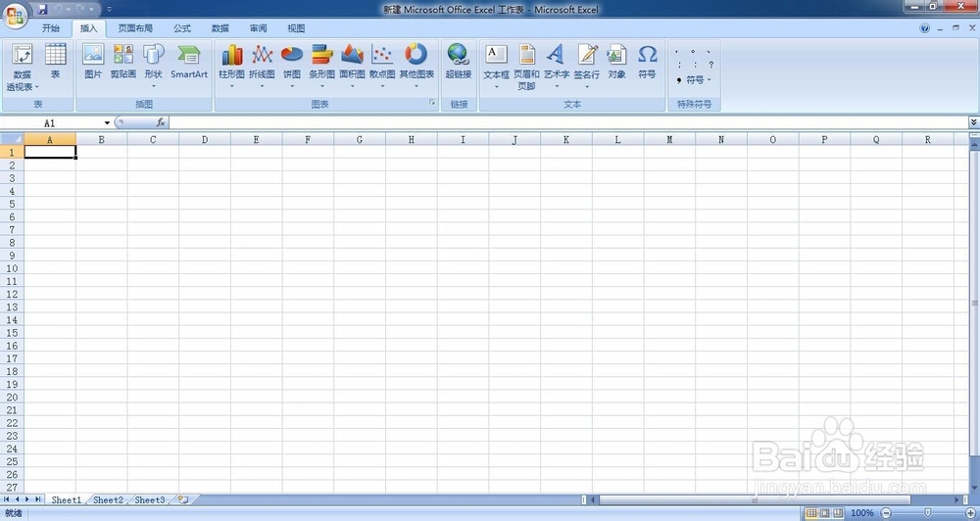Click the insert function fx button

tap(161, 122)
